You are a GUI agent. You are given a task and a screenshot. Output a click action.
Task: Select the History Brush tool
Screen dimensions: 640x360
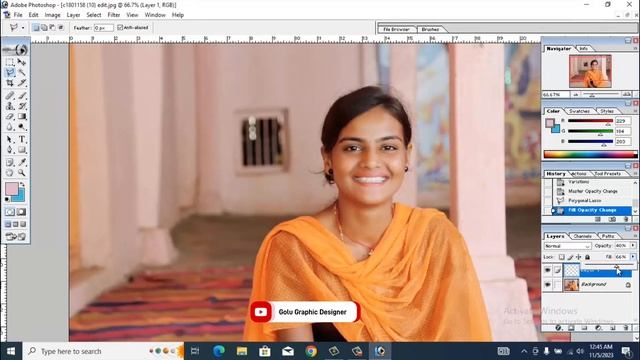tap(22, 106)
